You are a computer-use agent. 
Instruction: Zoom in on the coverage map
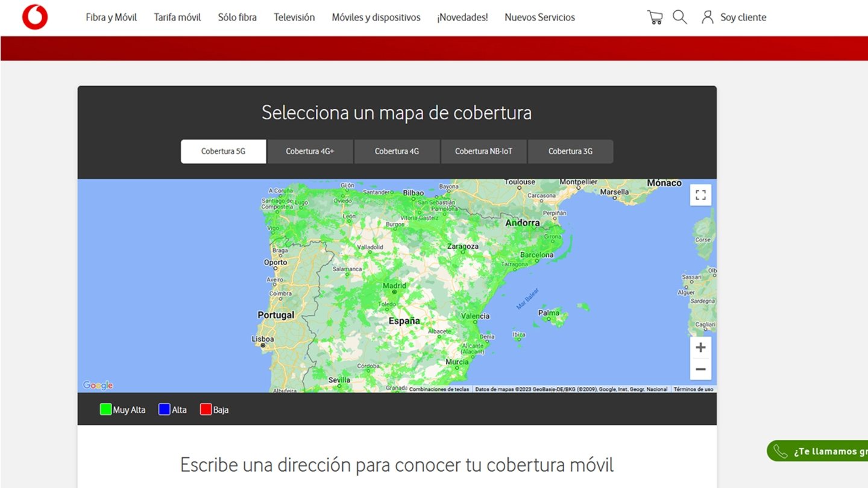coord(700,348)
